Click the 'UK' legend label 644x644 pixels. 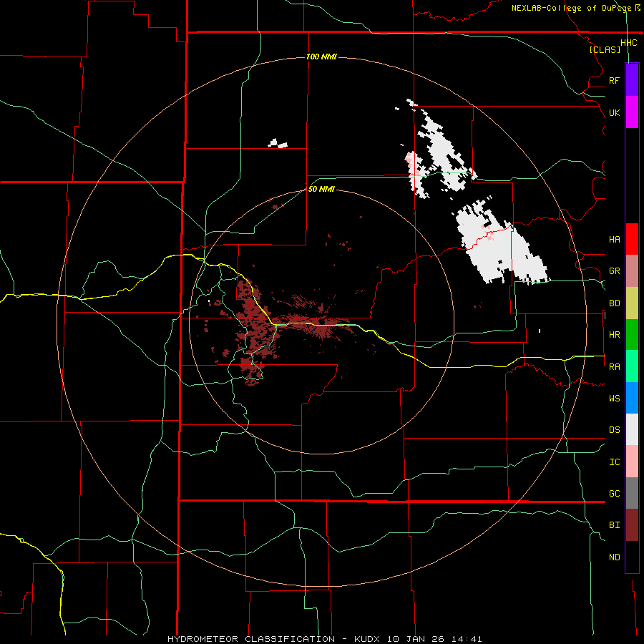pos(614,112)
